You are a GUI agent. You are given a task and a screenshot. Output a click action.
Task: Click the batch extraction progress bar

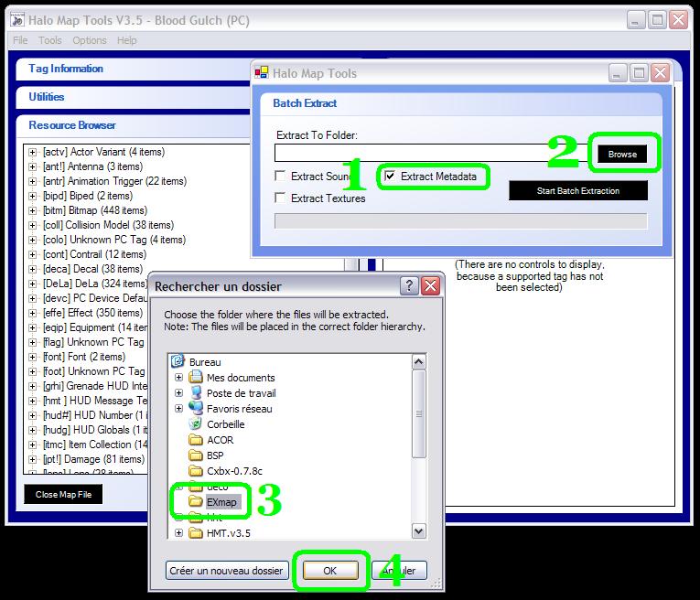point(460,220)
